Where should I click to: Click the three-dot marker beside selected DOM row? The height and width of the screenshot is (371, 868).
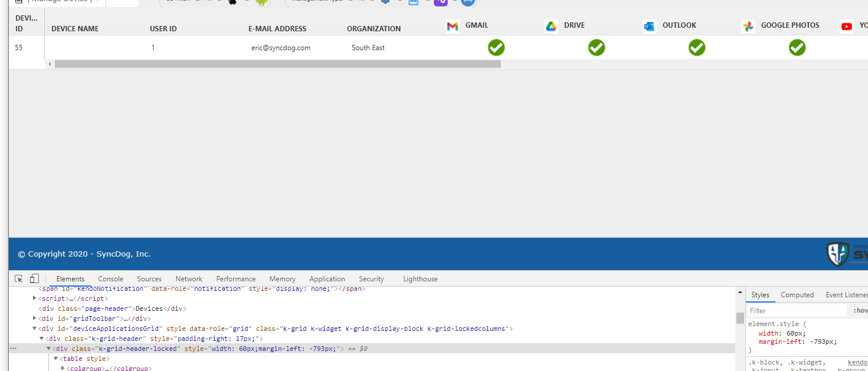point(13,349)
